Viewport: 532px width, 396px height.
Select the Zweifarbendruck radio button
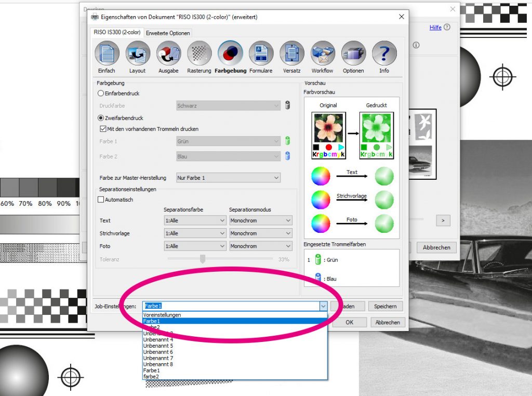101,118
